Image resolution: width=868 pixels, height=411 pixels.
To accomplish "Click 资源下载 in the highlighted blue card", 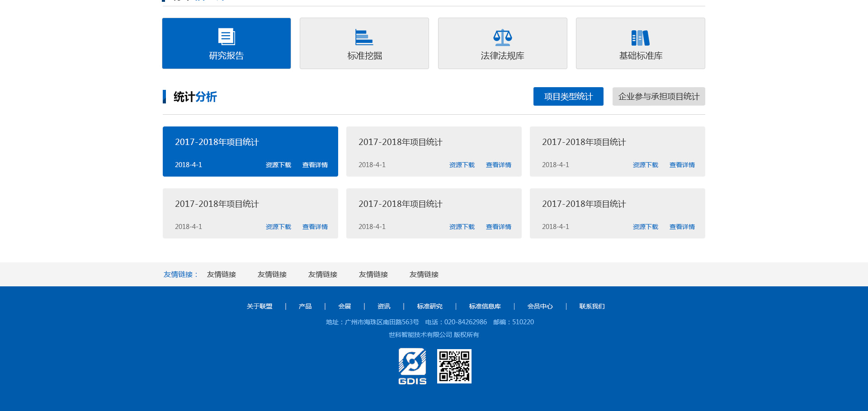I will (278, 165).
